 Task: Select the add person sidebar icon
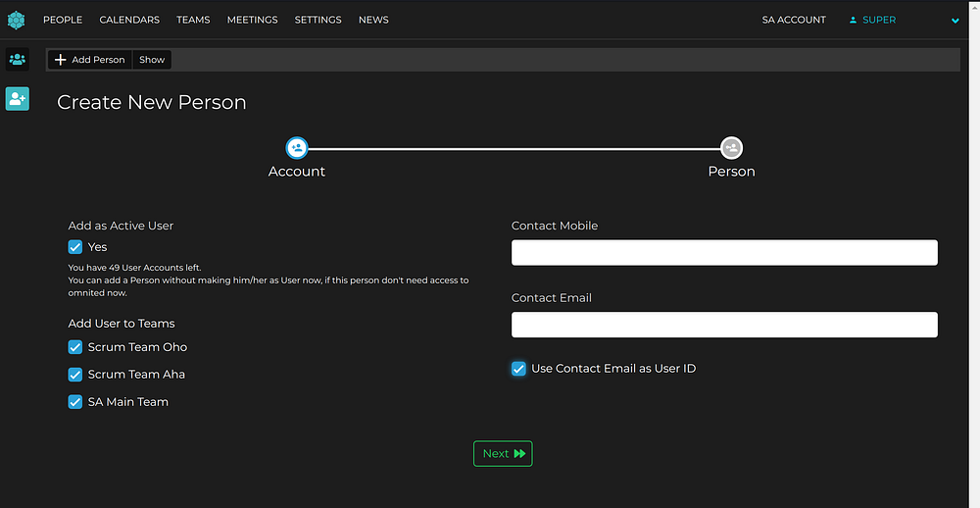pyautogui.click(x=18, y=99)
